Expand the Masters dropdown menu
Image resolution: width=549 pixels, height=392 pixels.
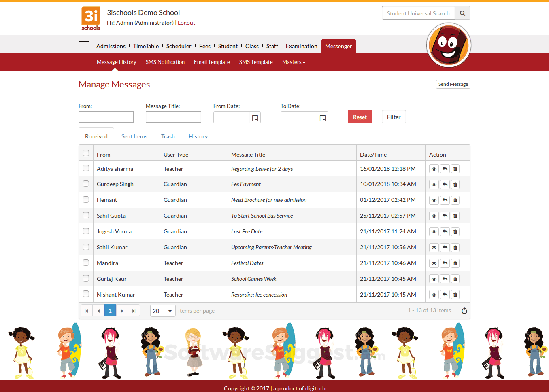pos(294,62)
